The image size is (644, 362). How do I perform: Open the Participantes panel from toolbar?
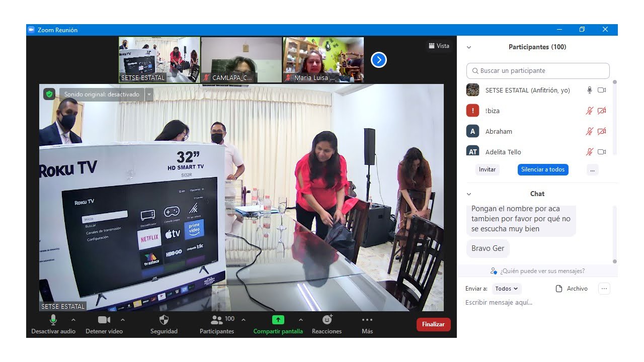point(217,324)
